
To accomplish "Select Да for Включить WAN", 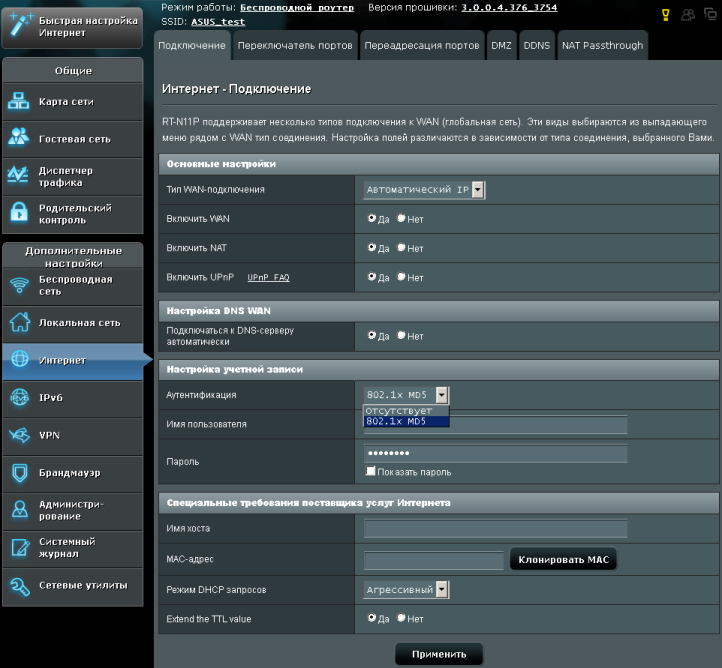I will [x=372, y=218].
